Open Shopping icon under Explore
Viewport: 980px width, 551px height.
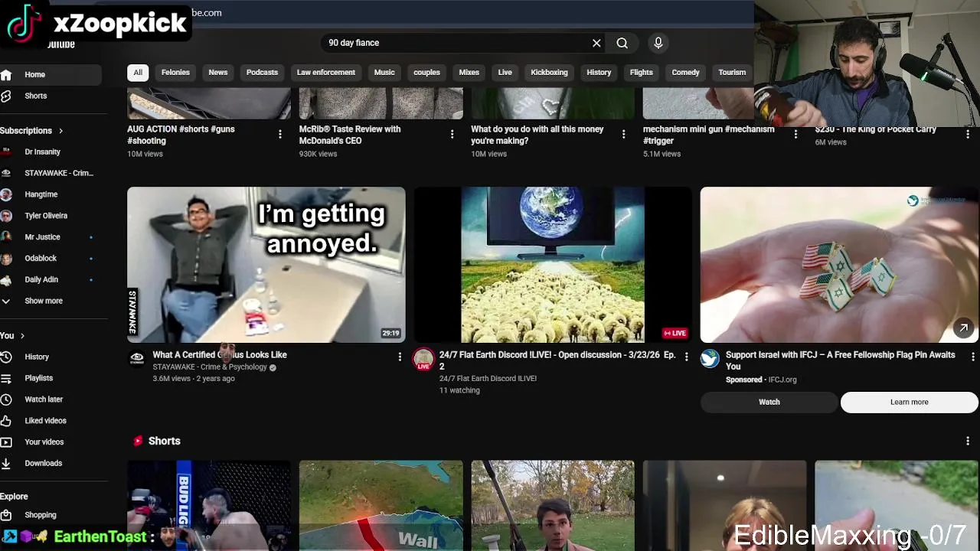click(6, 515)
